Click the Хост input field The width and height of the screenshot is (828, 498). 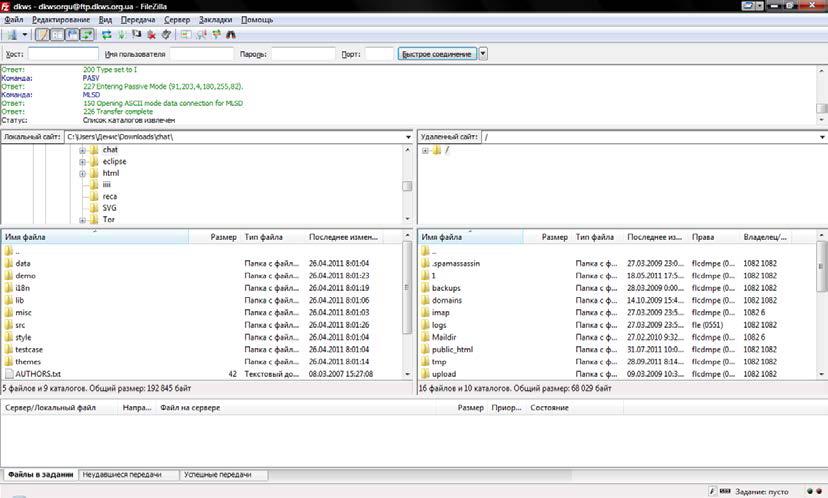(63, 54)
